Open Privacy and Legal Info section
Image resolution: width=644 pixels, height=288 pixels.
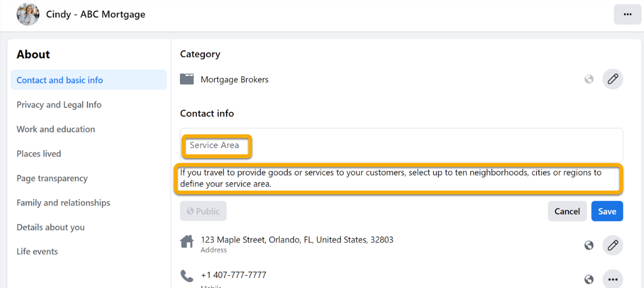tap(59, 105)
